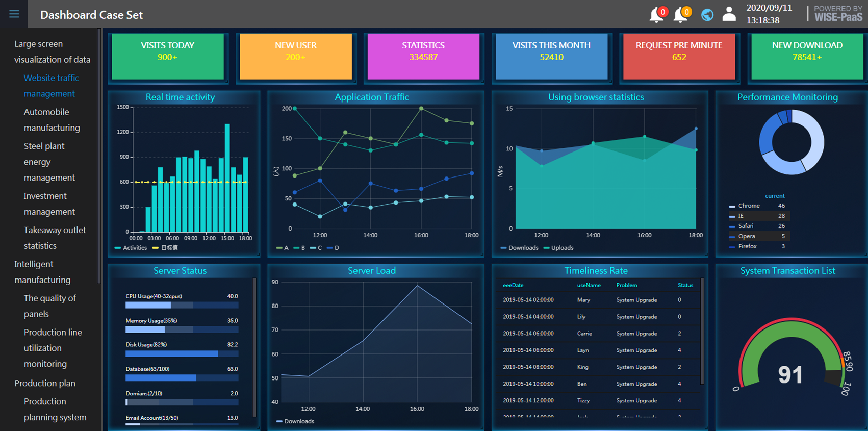Screen dimensions: 868x431
Task: Open the globe language icon
Action: coord(707,15)
